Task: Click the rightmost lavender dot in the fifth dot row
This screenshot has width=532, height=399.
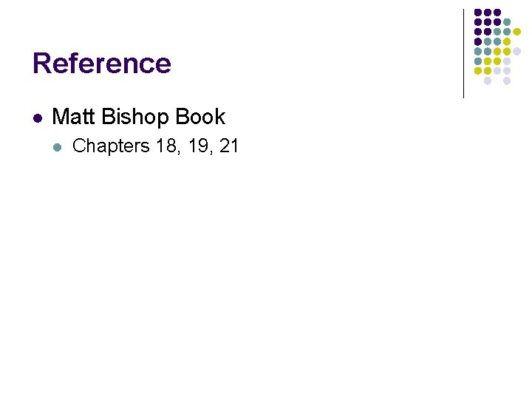Action: point(516,51)
